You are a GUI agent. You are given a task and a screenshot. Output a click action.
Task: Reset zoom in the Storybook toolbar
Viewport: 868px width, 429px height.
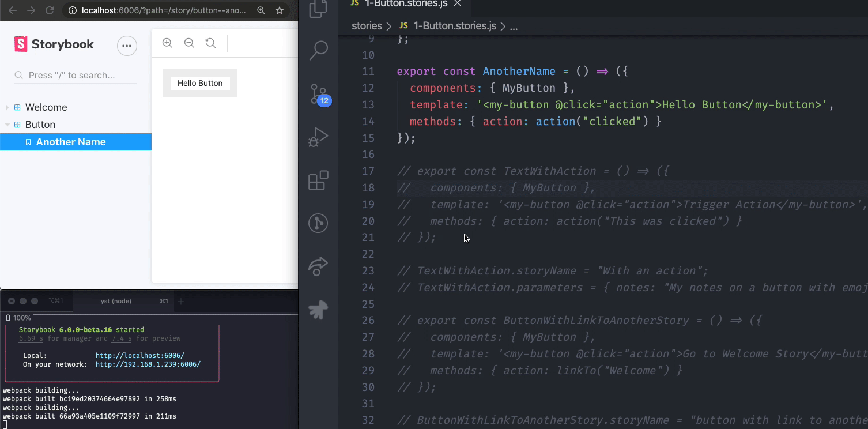tap(210, 43)
